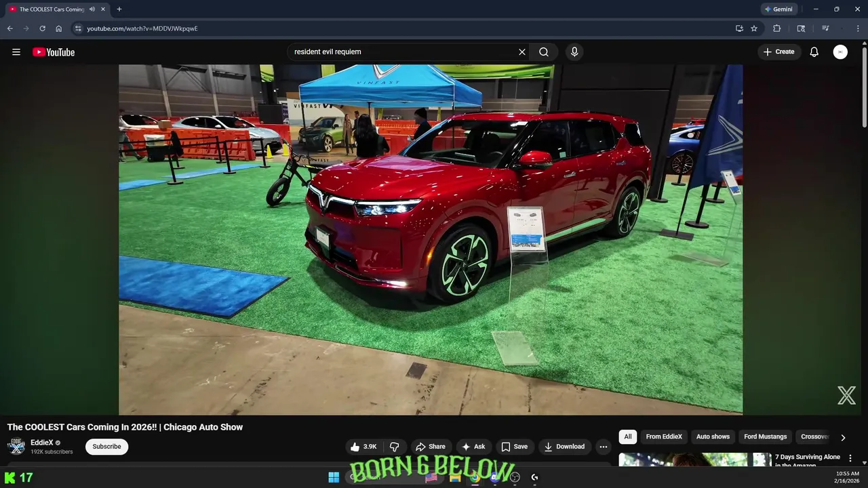
Task: Click the magnifier search button
Action: coord(544,52)
